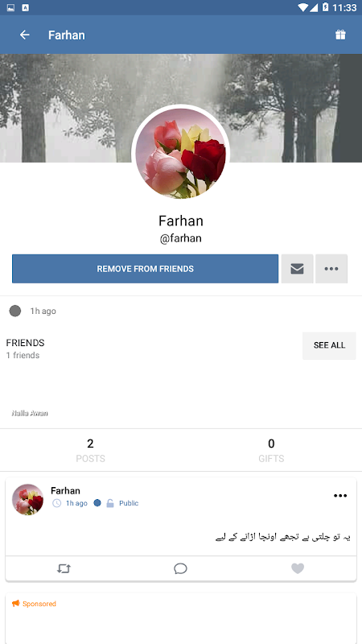362x644 pixels.
Task: Tap the Wi-Fi icon in status bar
Action: (x=303, y=7)
